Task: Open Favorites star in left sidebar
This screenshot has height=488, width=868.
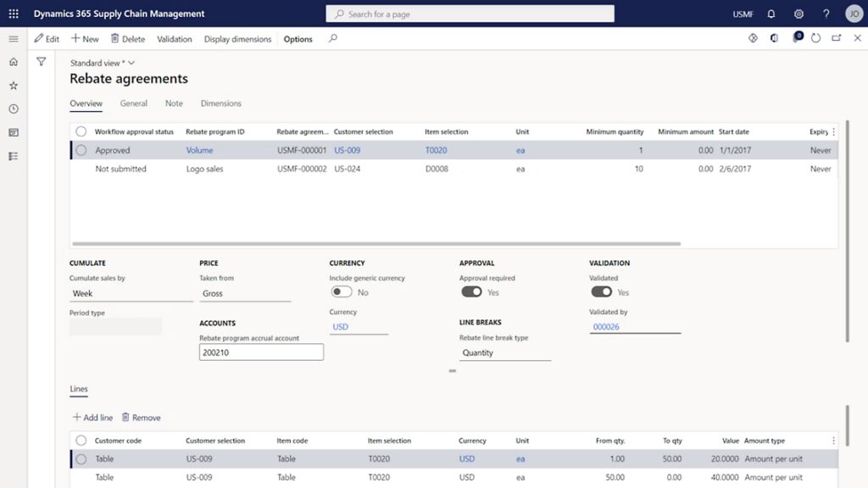Action: 13,86
